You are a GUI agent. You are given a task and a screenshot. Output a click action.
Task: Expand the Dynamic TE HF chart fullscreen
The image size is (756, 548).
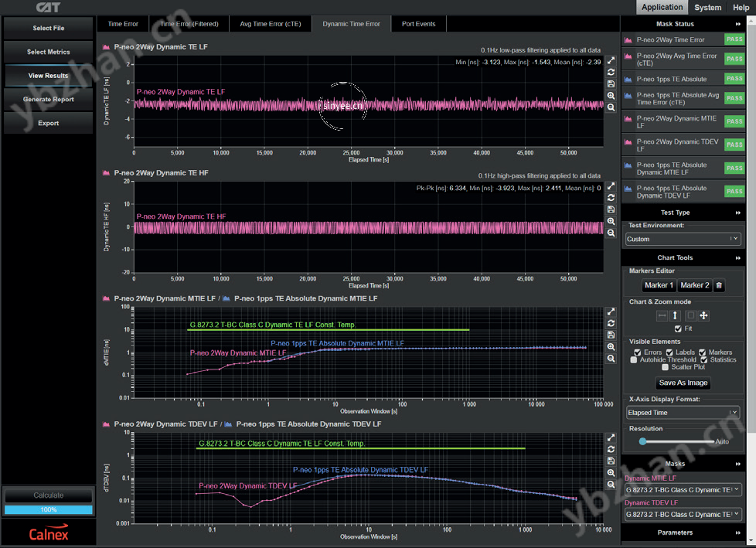611,186
